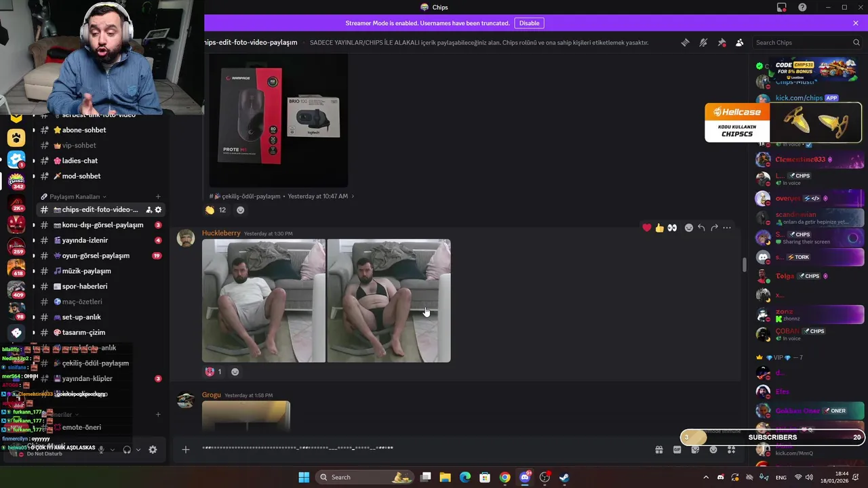Open vip-sohbet channel
Viewport: 868px width, 488px height.
click(100, 146)
